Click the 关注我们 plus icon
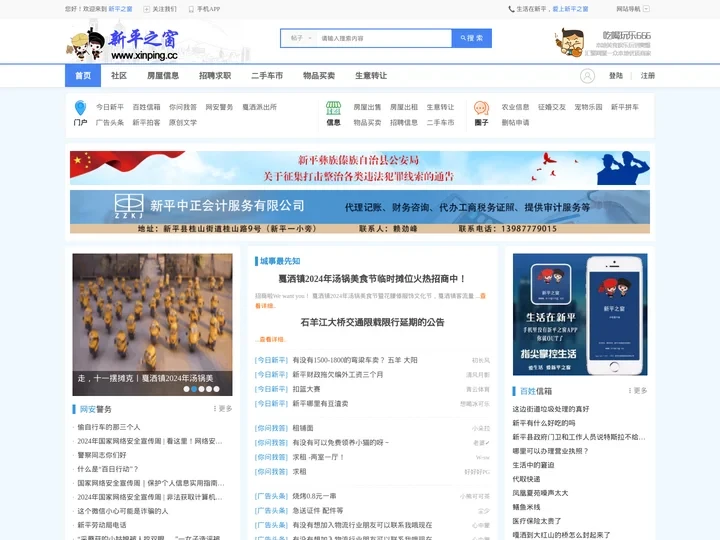Screen dimensions: 720x540 (146, 9)
